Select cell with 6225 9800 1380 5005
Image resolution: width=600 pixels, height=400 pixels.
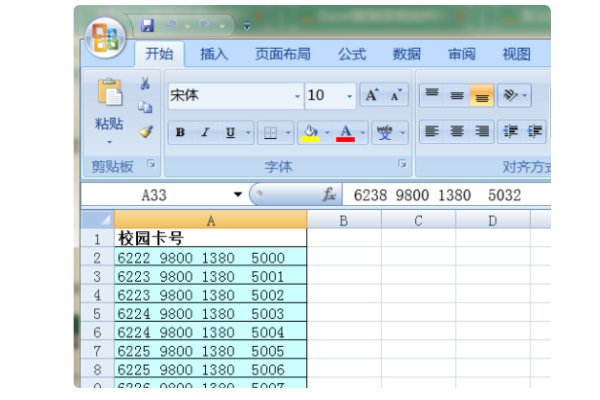coord(210,350)
